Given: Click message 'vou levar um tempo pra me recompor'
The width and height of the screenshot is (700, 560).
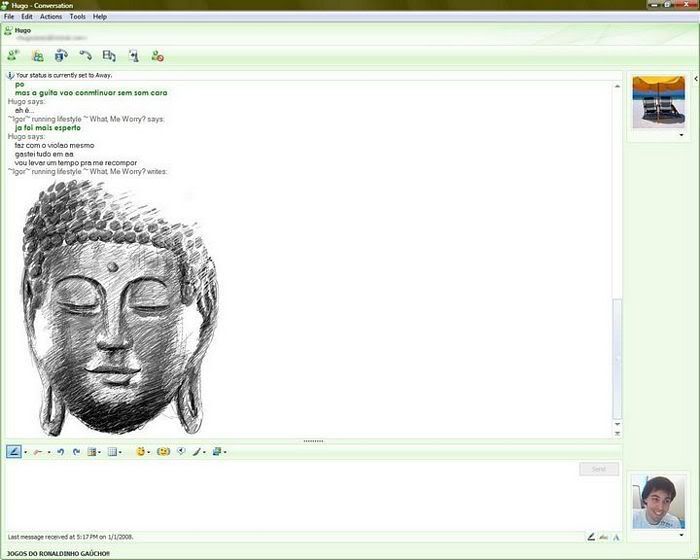Looking at the screenshot, I should pyautogui.click(x=76, y=163).
